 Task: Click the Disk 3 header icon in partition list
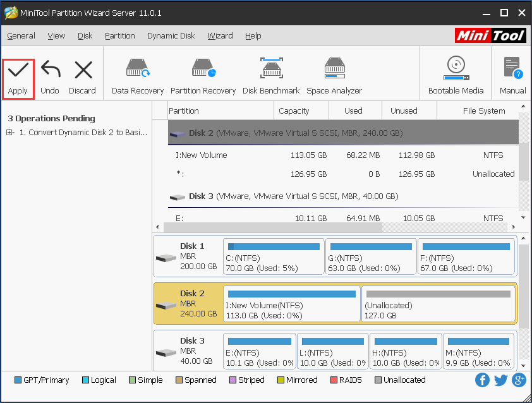(177, 197)
